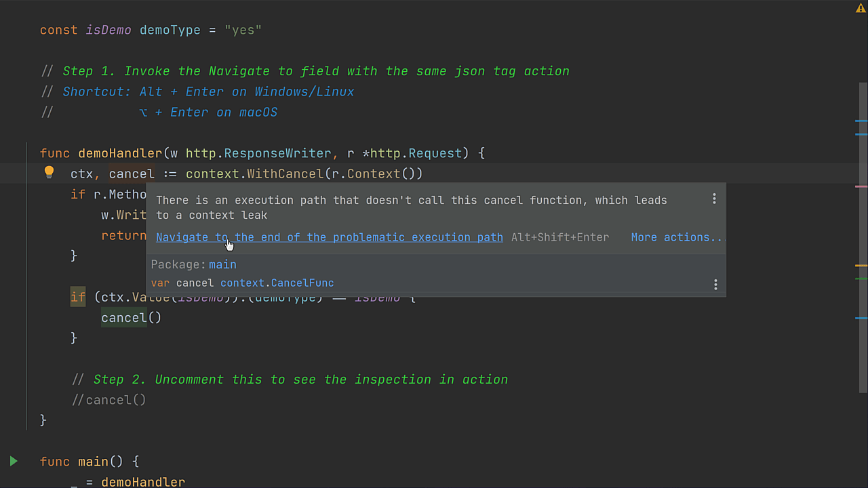Click the cancel() call inside the if block
This screenshot has height=488, width=868.
(x=124, y=317)
